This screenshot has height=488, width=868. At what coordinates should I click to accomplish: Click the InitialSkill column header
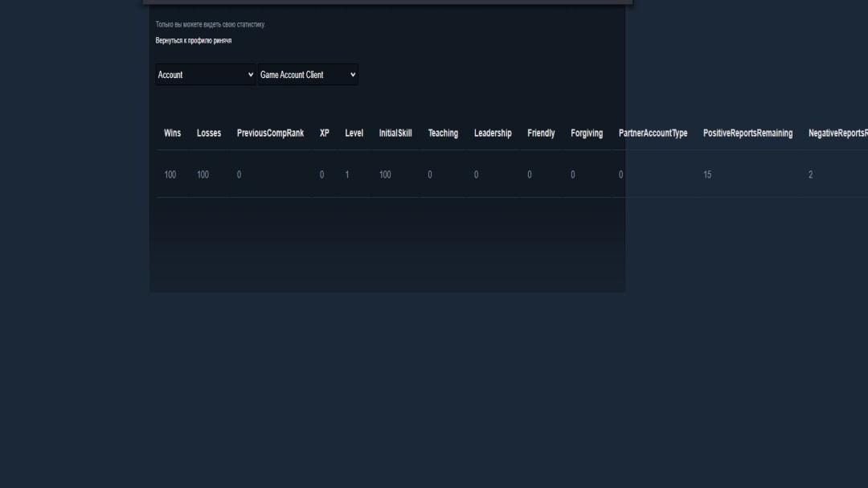(395, 133)
